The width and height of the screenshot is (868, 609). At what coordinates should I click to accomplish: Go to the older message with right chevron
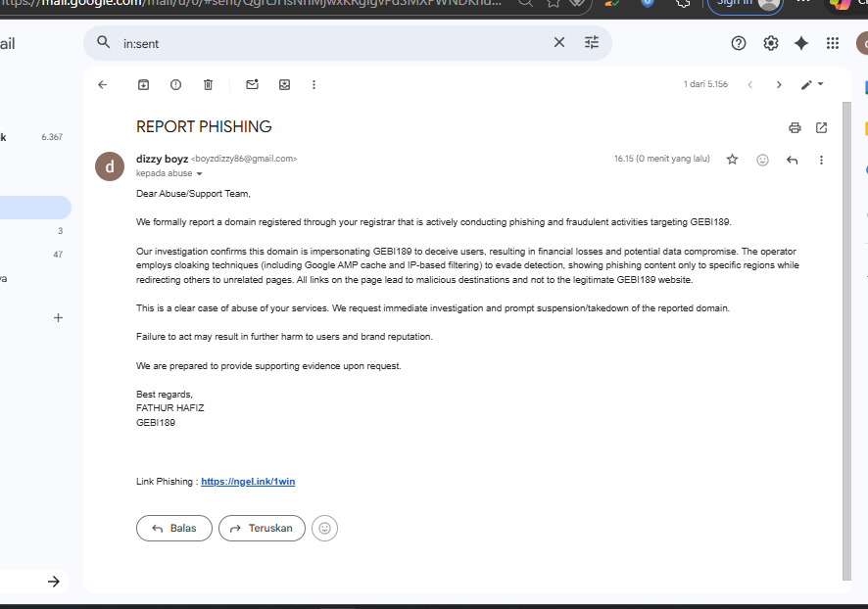coord(779,84)
